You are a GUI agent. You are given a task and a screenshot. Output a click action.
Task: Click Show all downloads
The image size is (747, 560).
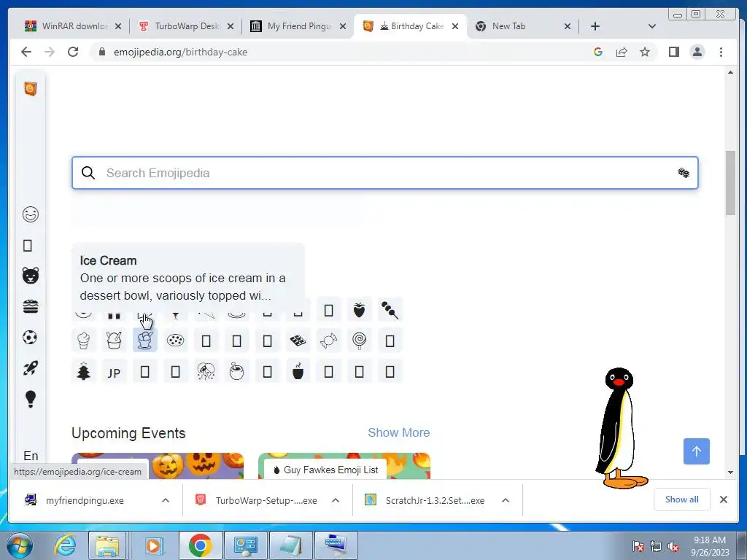682,499
